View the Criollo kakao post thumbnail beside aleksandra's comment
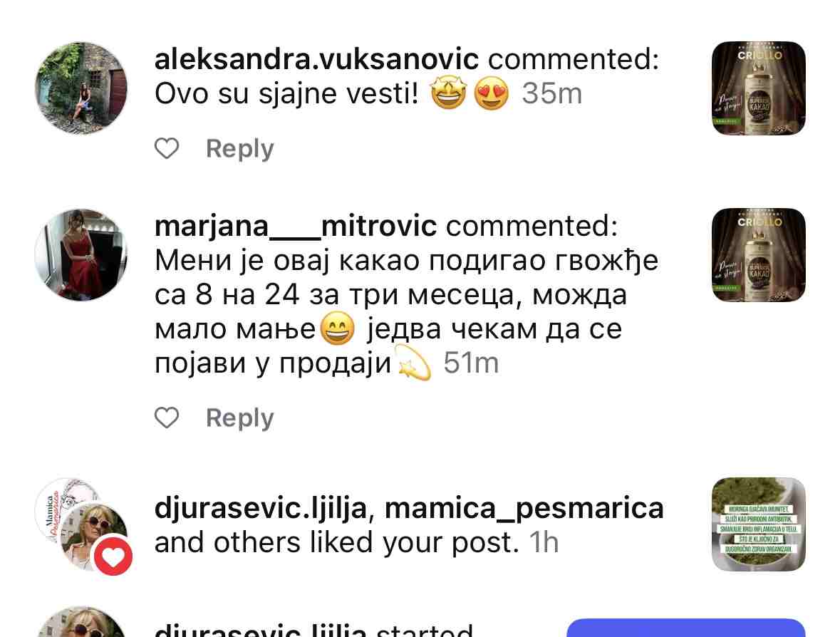Screen dimensions: 840x637 pos(759,88)
